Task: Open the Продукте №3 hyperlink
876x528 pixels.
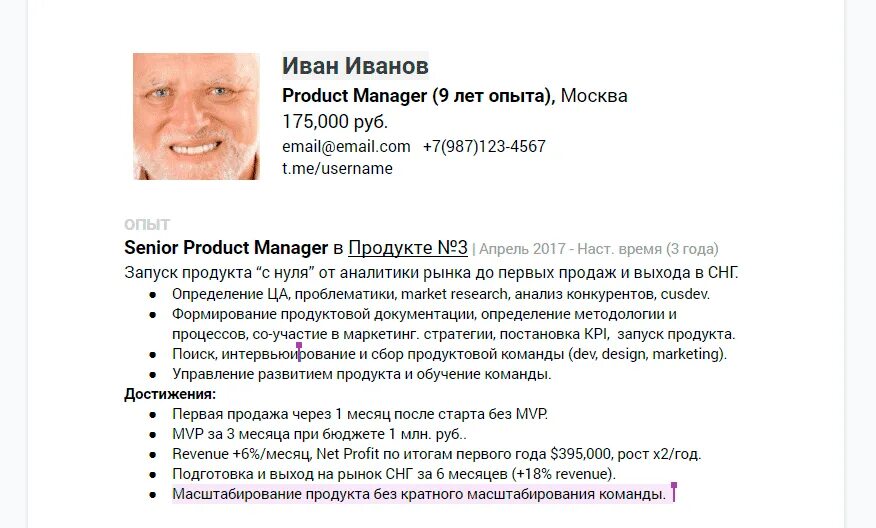Action: pyautogui.click(x=408, y=248)
